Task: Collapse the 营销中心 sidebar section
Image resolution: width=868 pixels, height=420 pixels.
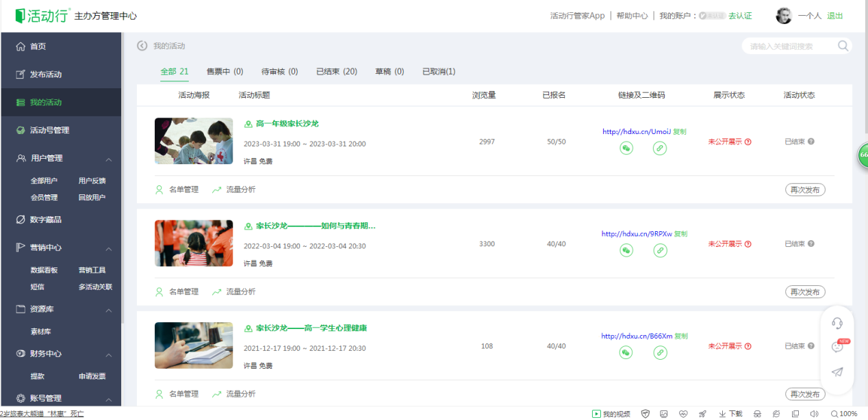Action: 109,248
